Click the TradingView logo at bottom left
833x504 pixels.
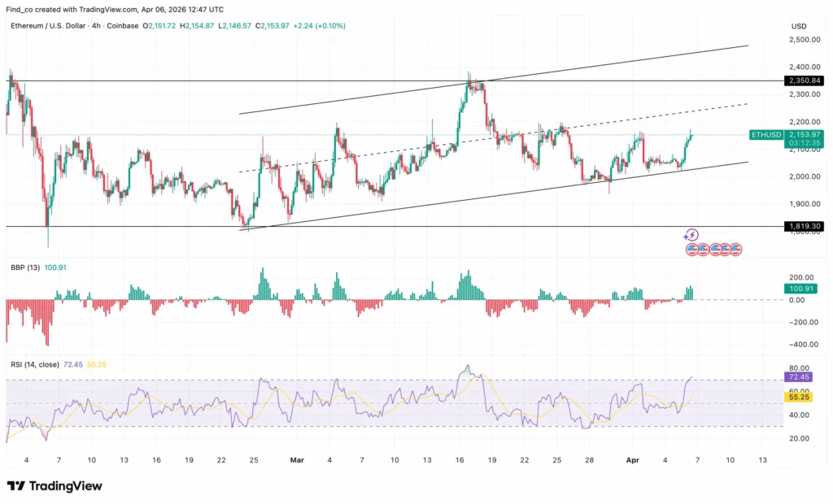pyautogui.click(x=55, y=485)
